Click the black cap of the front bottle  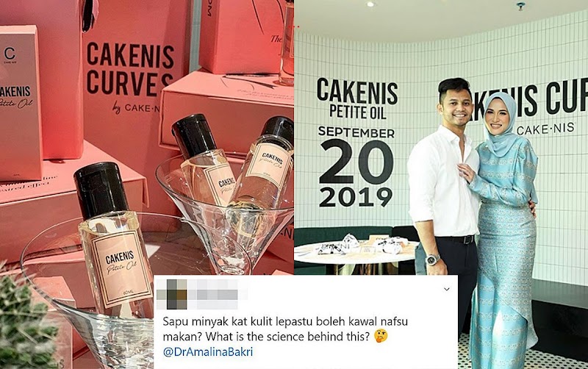point(101,191)
